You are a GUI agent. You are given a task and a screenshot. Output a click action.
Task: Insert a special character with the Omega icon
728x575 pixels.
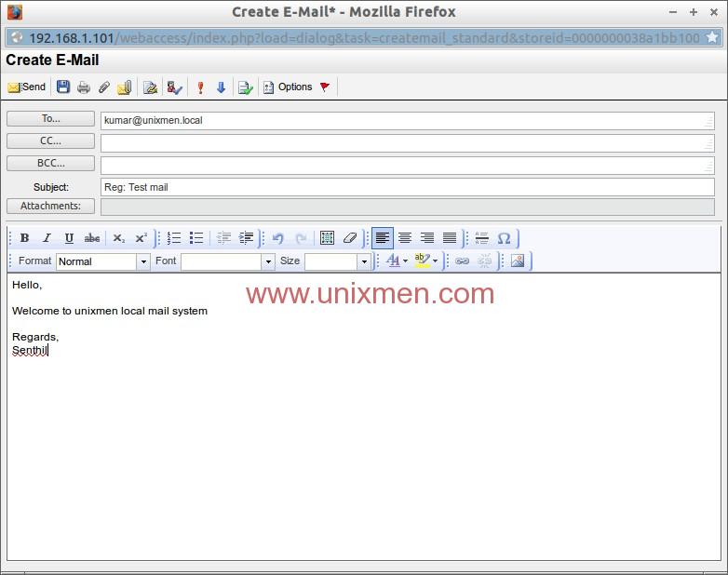(x=505, y=238)
